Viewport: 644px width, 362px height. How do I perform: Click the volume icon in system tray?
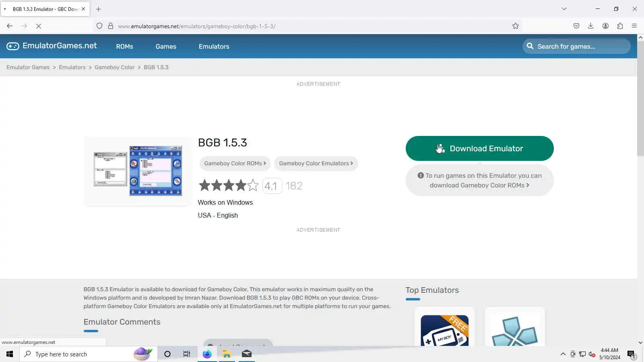point(592,354)
